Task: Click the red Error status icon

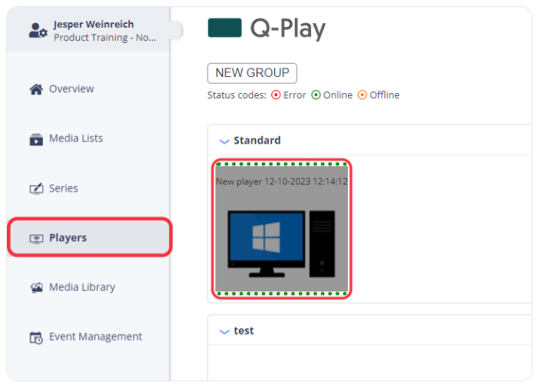Action: pos(276,95)
